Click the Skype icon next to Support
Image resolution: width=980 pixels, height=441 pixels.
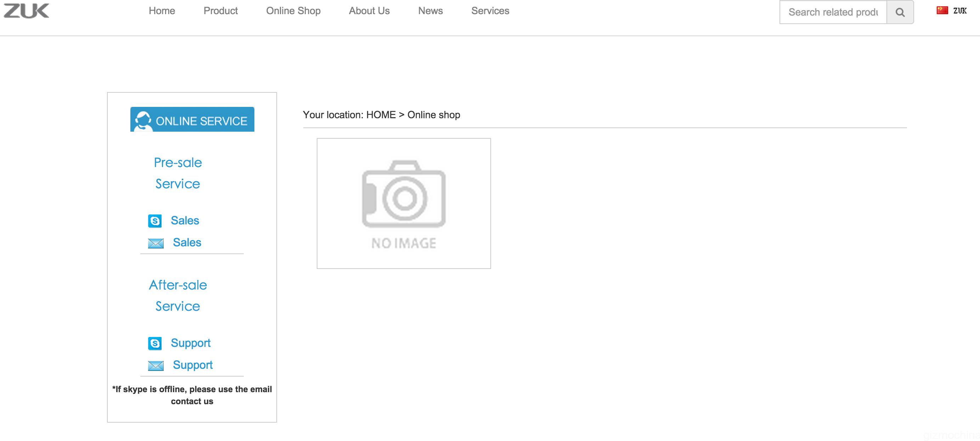[x=155, y=343]
